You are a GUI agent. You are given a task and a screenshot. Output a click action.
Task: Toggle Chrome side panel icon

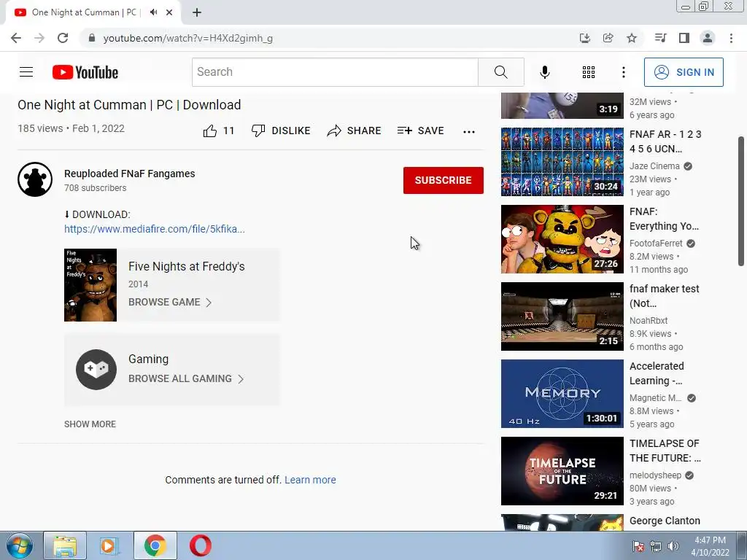[x=684, y=38]
